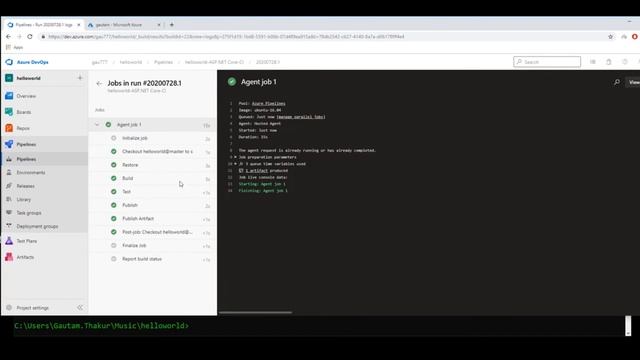Open Environments under Pipelines

coord(31,173)
